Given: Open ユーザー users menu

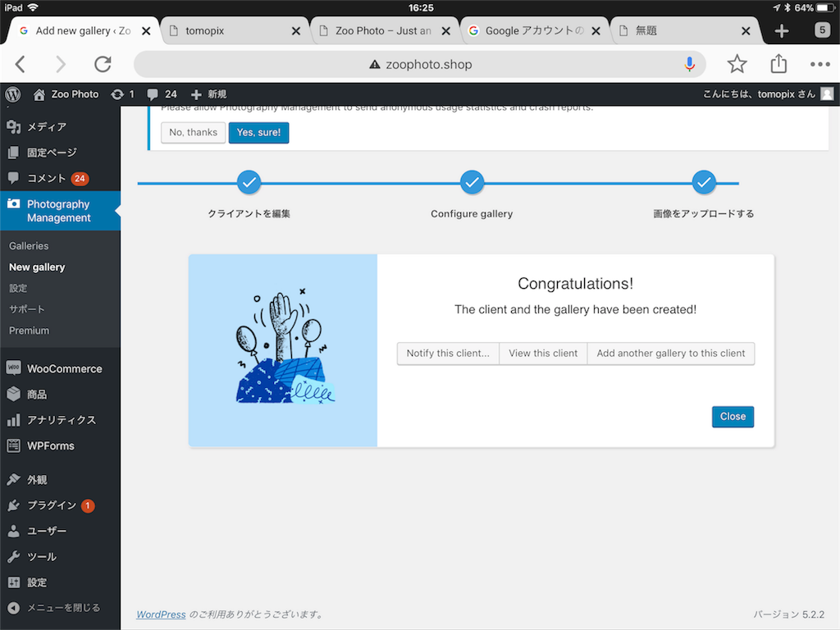Looking at the screenshot, I should point(60,531).
